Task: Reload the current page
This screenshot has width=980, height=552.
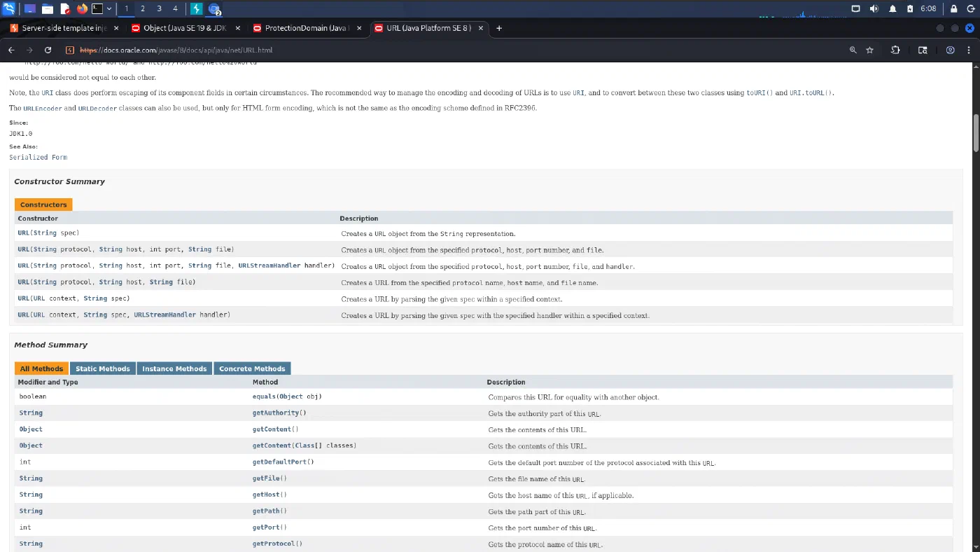Action: [x=48, y=50]
